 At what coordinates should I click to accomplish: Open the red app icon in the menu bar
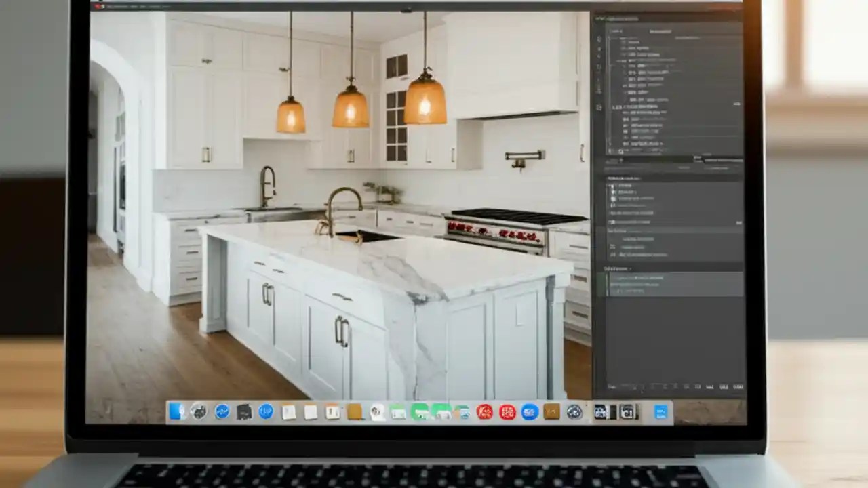click(96, 7)
